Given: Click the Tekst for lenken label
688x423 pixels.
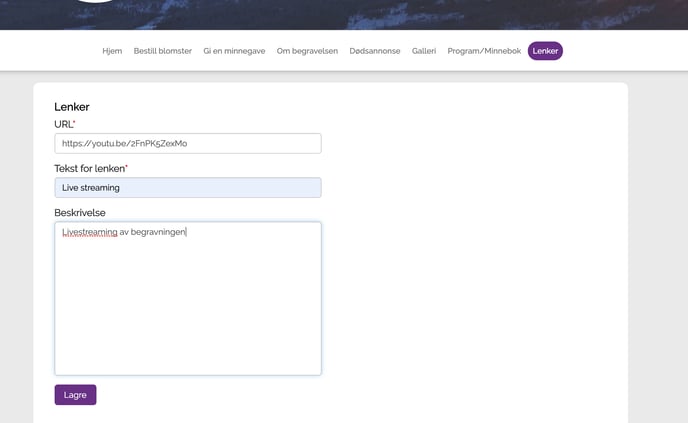Looking at the screenshot, I should 91,168.
